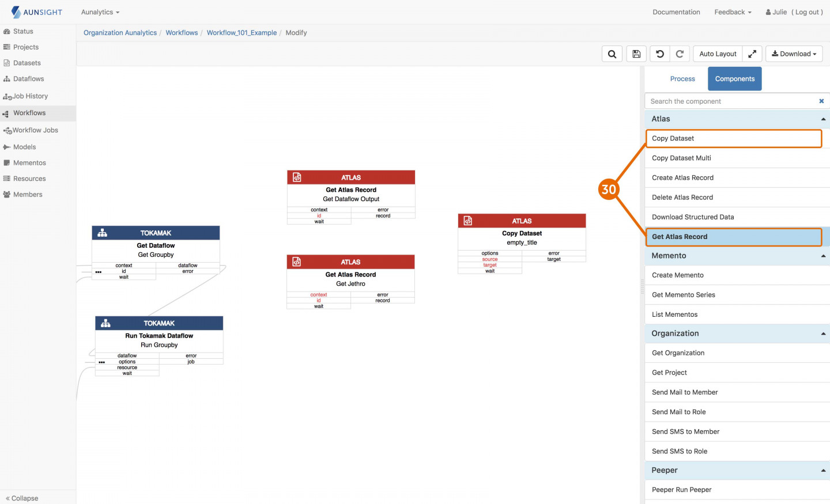The height and width of the screenshot is (504, 830).
Task: Collapse the Memento components section
Action: 823,256
